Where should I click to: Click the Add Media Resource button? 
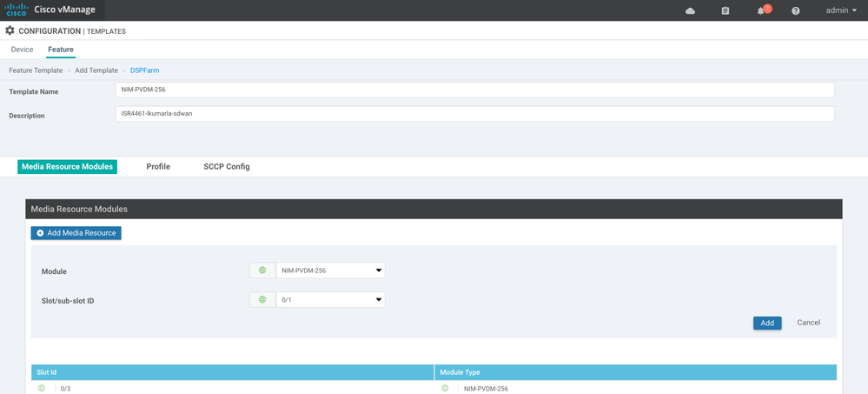click(x=76, y=233)
